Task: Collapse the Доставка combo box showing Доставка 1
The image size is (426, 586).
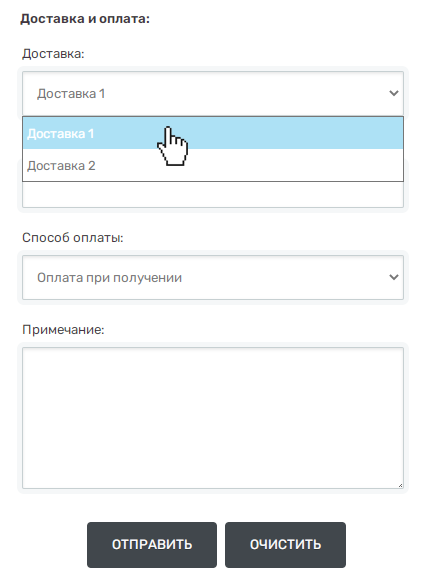Action: (213, 93)
